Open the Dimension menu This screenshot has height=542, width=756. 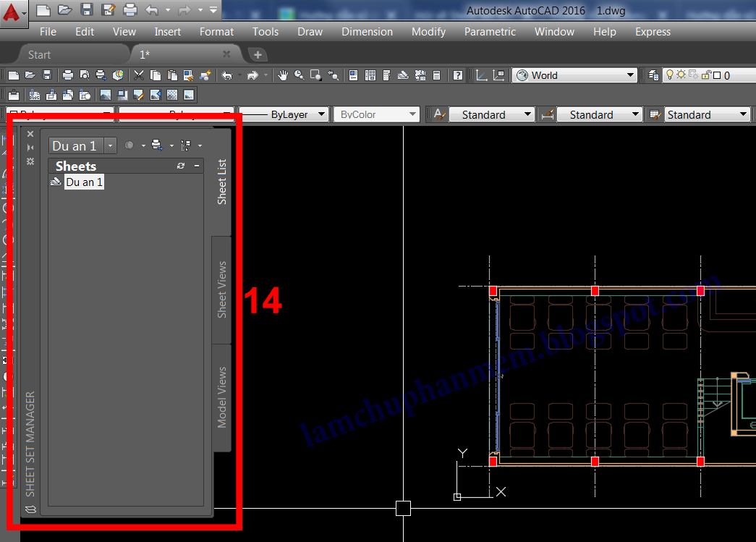click(x=368, y=32)
